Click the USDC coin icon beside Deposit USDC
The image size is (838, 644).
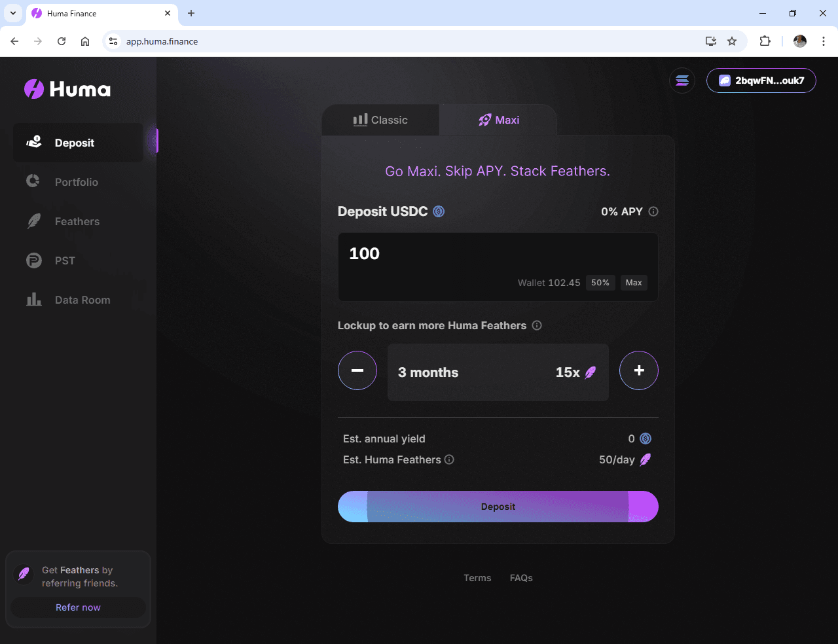[439, 211]
